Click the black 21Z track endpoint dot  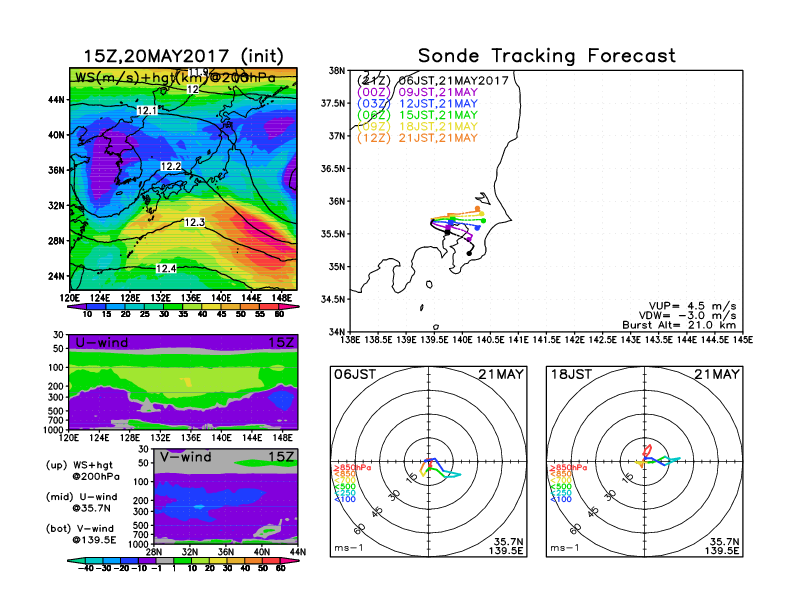point(470,253)
